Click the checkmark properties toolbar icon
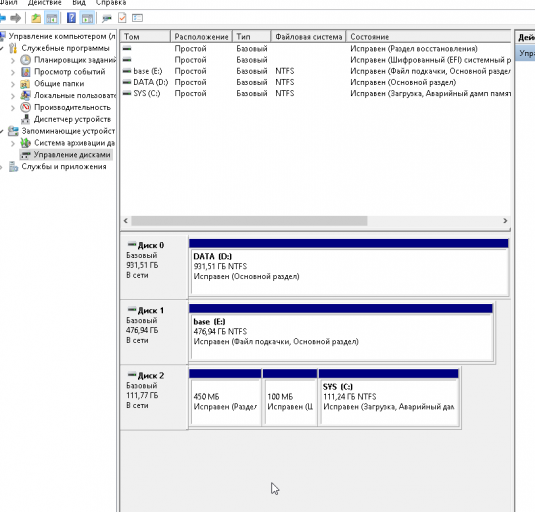535x512 pixels. [122, 18]
